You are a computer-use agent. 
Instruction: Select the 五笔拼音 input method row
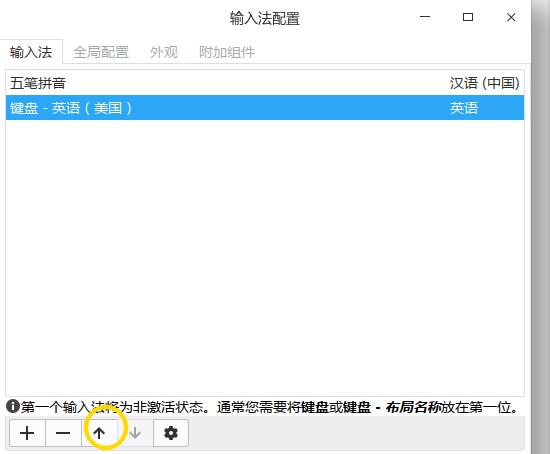[265, 83]
